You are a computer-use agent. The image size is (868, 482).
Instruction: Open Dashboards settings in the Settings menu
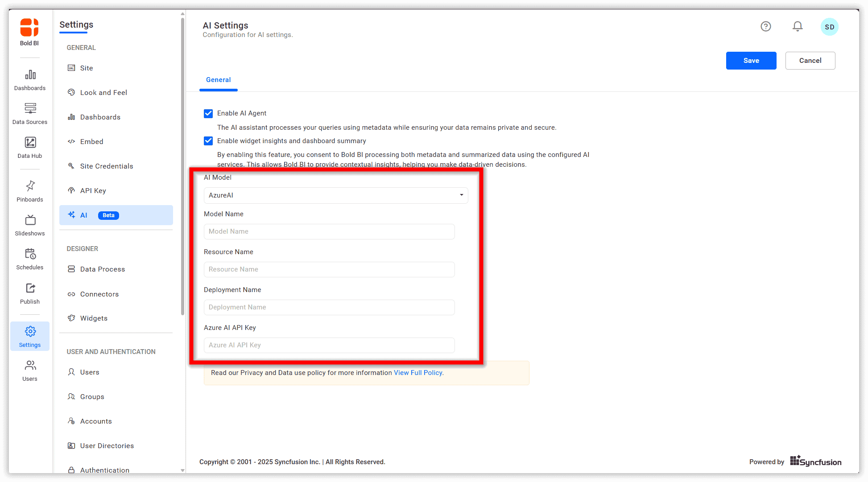click(x=116, y=117)
